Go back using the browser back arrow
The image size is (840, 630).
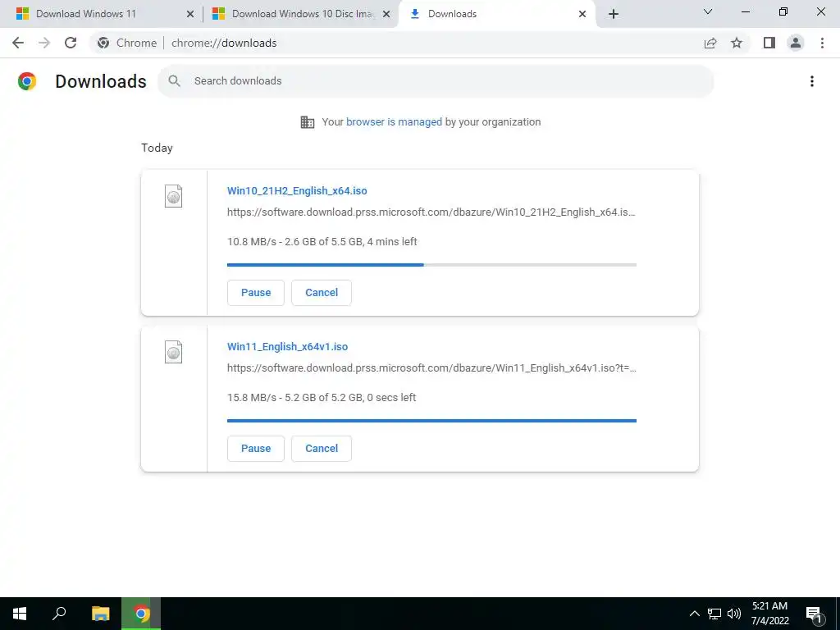[18, 43]
